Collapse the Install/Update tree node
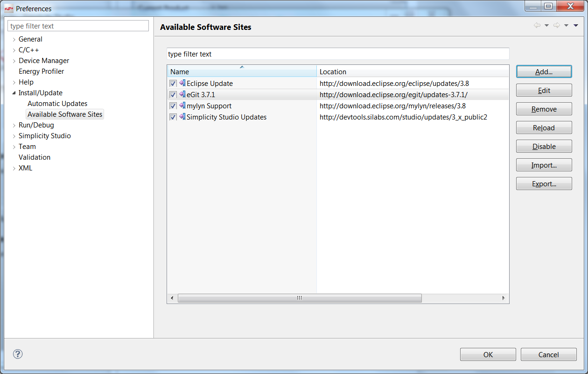Viewport: 588px width, 374px height. tap(14, 93)
